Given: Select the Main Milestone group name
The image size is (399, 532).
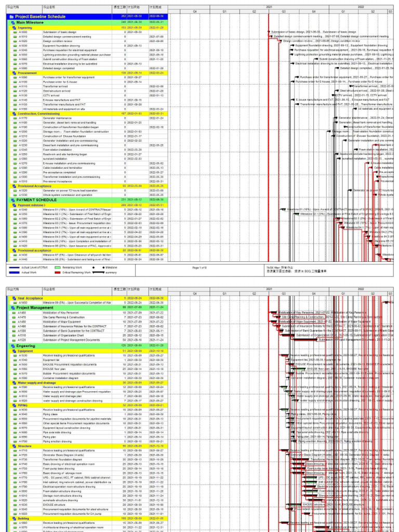Looking at the screenshot, I should 30,23.
